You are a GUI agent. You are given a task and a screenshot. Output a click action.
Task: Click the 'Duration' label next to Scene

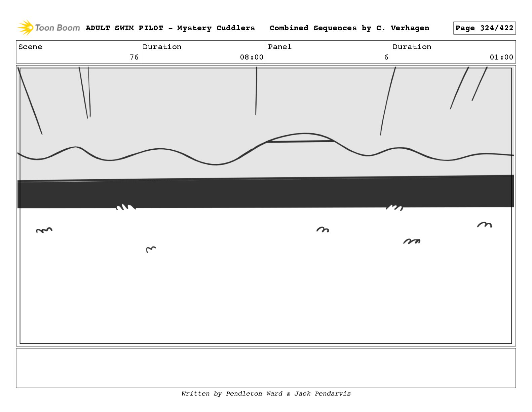click(162, 47)
